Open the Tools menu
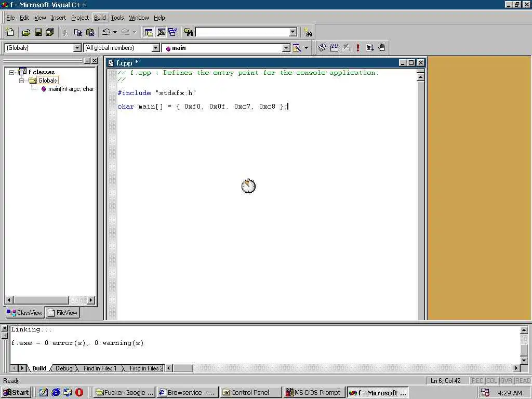Viewport: 532px width, 399px height. pos(117,18)
